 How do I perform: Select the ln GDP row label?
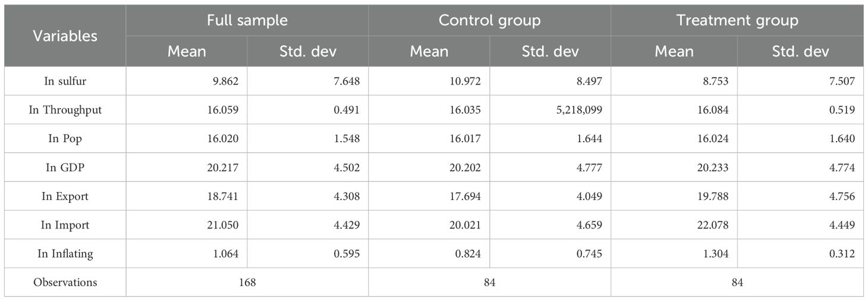point(65,168)
